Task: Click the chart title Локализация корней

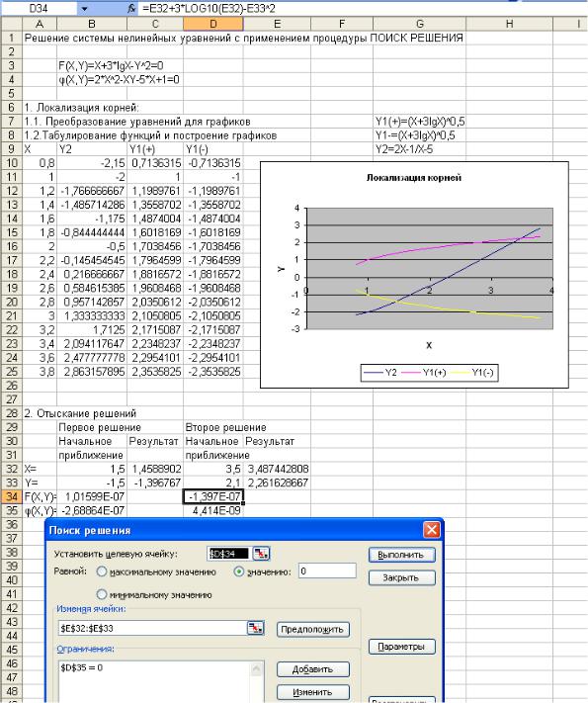Action: pyautogui.click(x=414, y=178)
